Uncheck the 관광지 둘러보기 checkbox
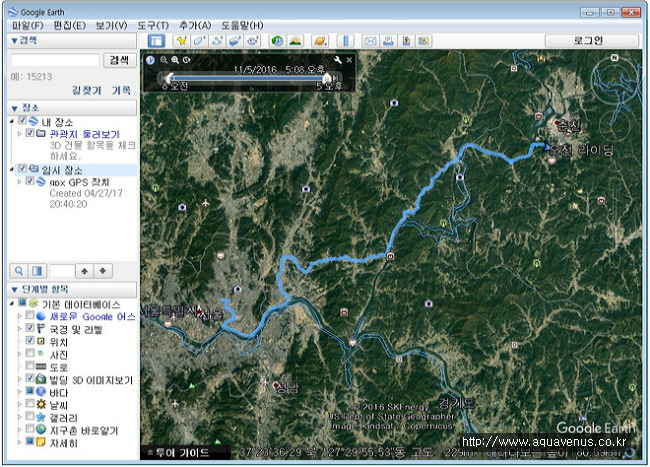650x467 pixels. 30,133
